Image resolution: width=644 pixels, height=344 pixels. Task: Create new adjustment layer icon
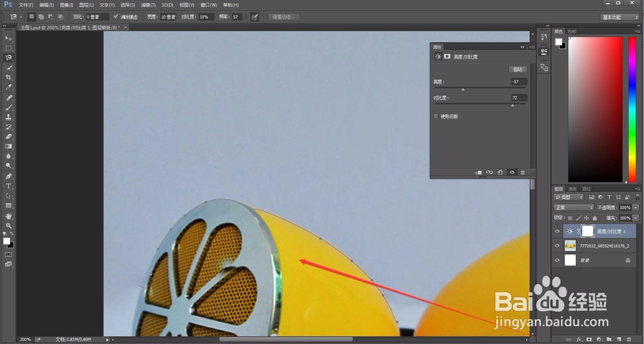pos(599,339)
